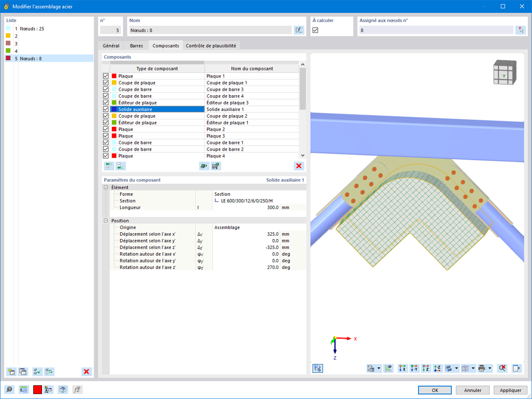This screenshot has width=532, height=399.
Task: Set view in -Y direction
Action: coord(414,368)
